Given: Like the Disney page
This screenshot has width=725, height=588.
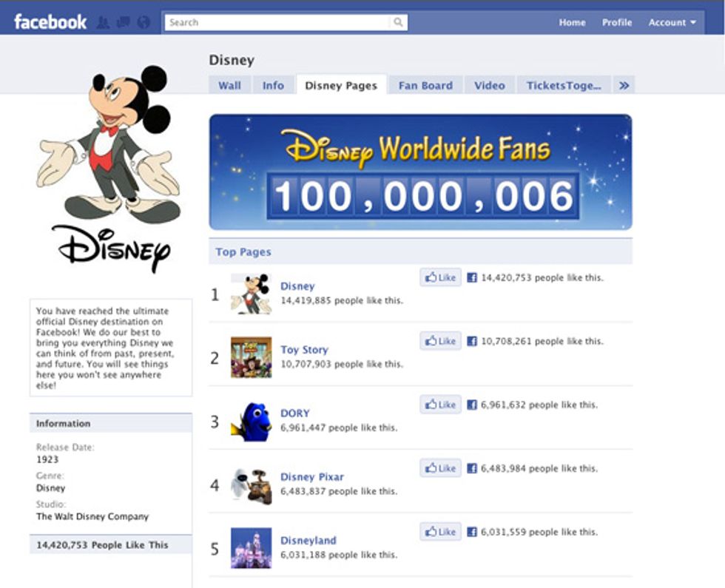Looking at the screenshot, I should click(x=440, y=278).
